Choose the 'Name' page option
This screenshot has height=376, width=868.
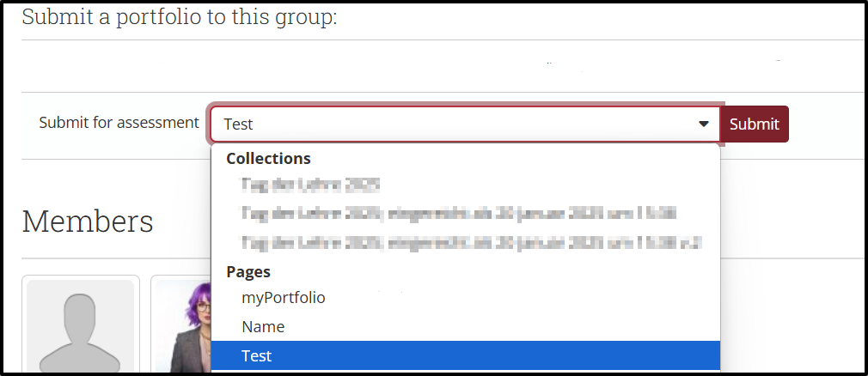(263, 326)
